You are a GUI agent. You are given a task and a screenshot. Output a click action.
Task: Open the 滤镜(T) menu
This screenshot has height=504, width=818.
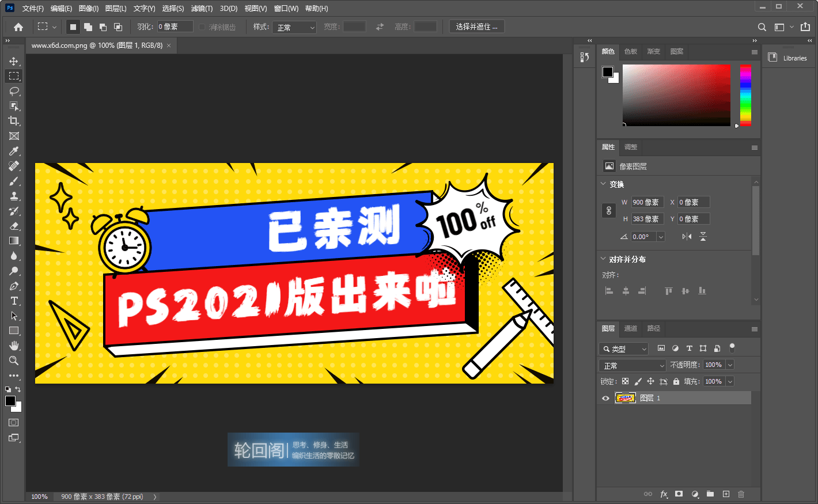(202, 8)
